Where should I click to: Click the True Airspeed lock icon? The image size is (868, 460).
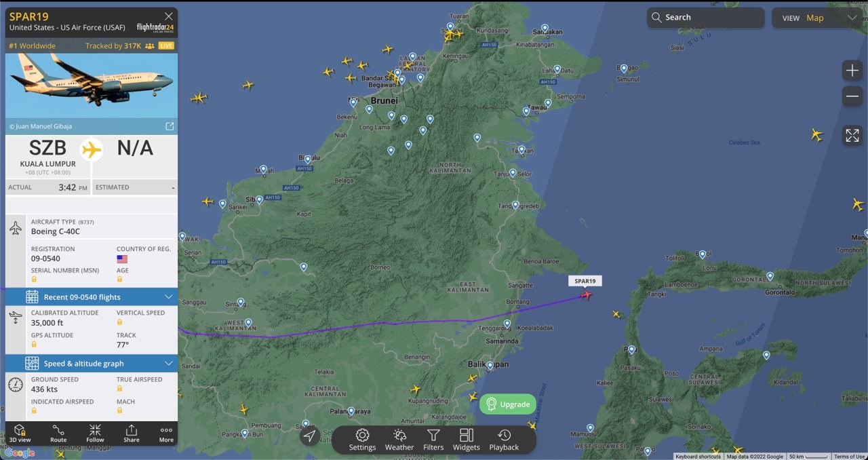coord(119,388)
